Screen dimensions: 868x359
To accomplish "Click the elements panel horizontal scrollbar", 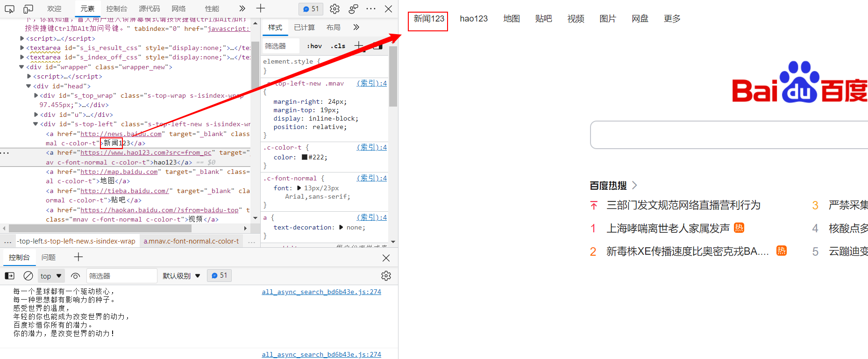I will (x=100, y=228).
